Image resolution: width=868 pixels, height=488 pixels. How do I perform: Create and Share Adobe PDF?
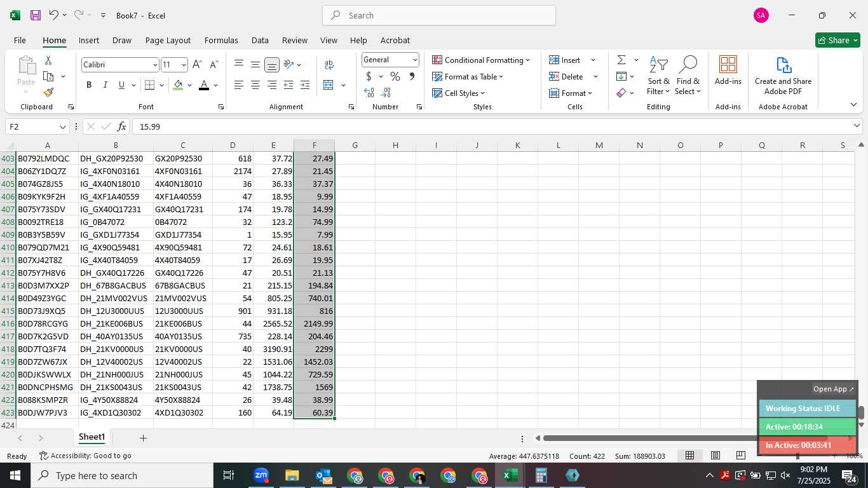click(x=783, y=76)
